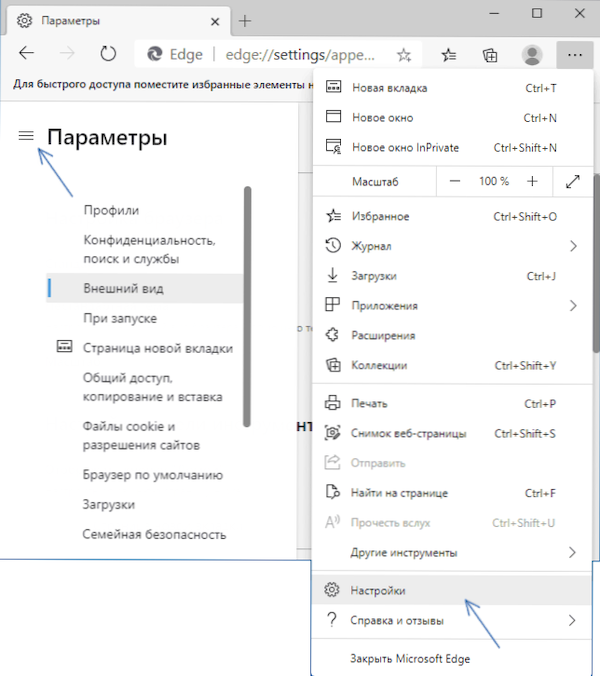Open the Favorites toolbar icon
The image size is (600, 676).
click(x=449, y=55)
